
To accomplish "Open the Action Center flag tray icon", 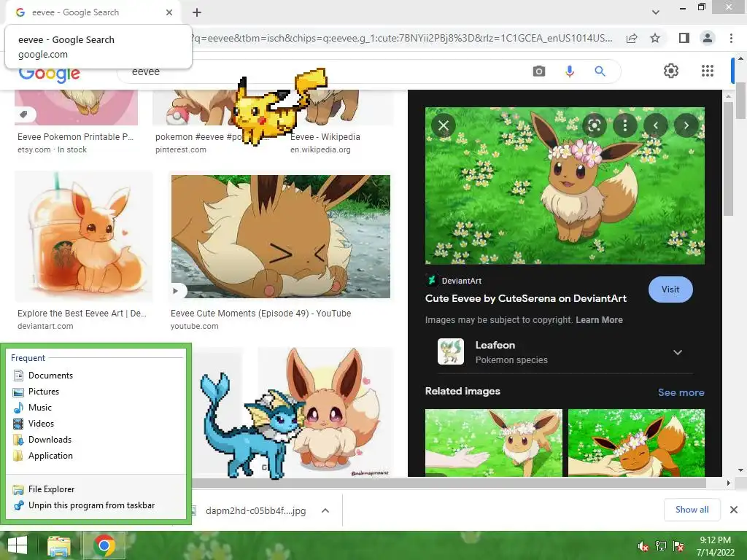I will (x=678, y=546).
